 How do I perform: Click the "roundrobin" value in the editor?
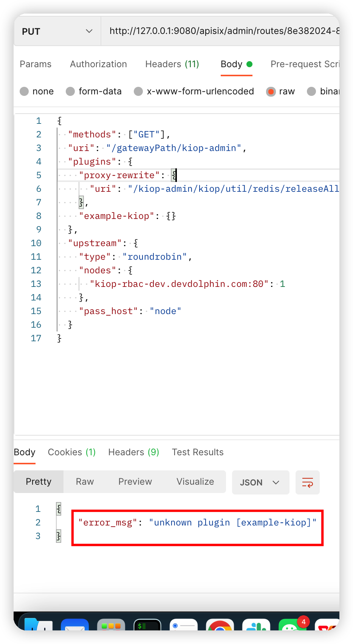155,257
